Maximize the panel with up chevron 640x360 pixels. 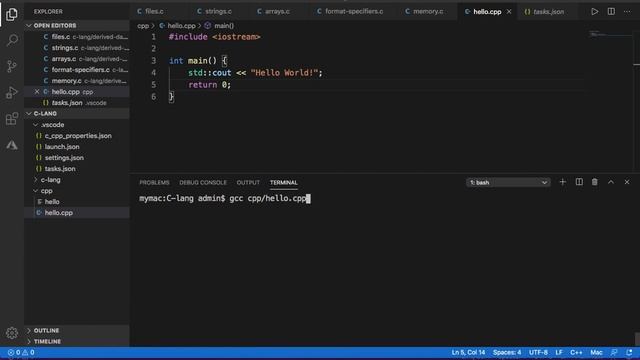[611, 182]
